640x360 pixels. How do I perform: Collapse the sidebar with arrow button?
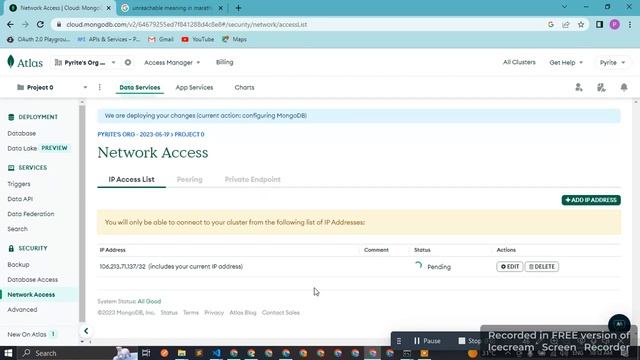(86, 331)
